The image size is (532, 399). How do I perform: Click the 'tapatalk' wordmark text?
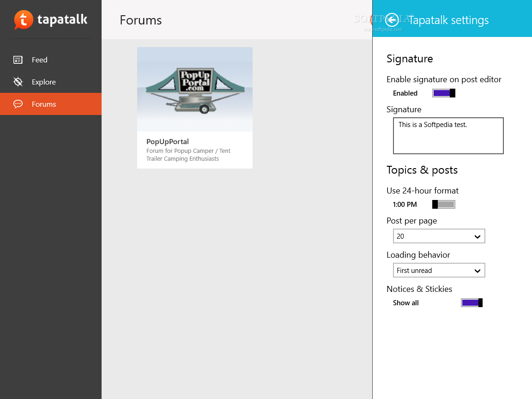[x=62, y=19]
